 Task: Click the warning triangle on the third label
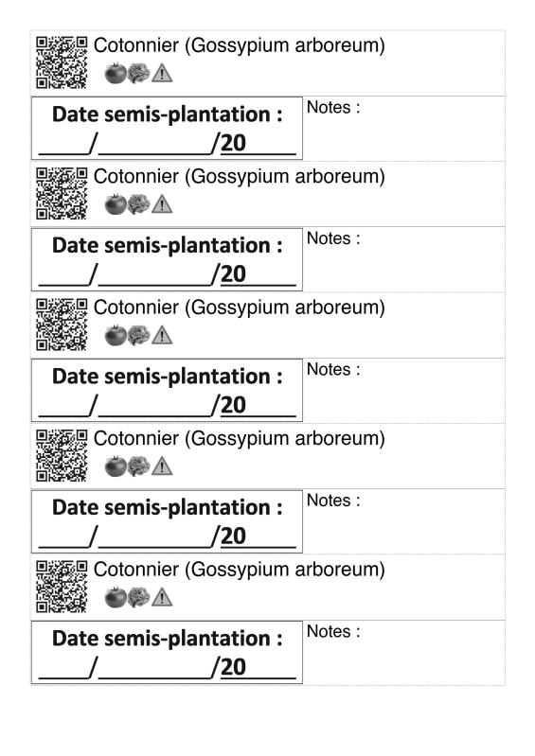162,336
